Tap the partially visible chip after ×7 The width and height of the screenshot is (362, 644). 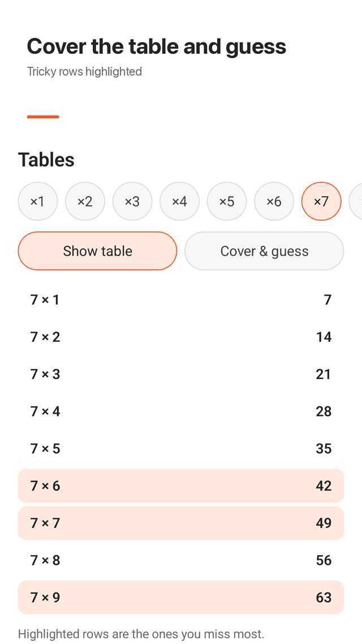[x=355, y=201]
